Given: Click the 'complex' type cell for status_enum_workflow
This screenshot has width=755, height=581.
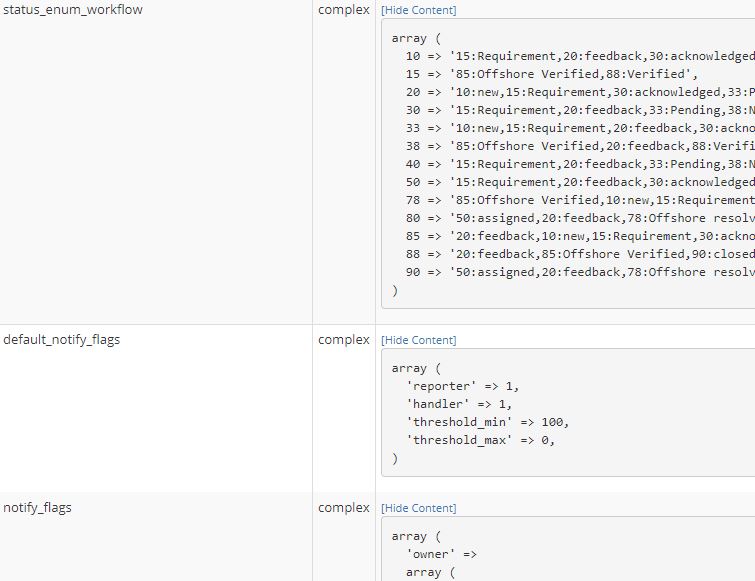Looking at the screenshot, I should tap(344, 10).
